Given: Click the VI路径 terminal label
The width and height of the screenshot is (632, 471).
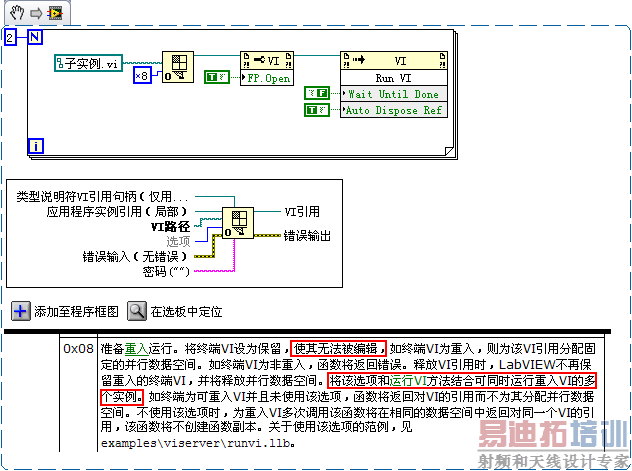Looking at the screenshot, I should tap(170, 226).
